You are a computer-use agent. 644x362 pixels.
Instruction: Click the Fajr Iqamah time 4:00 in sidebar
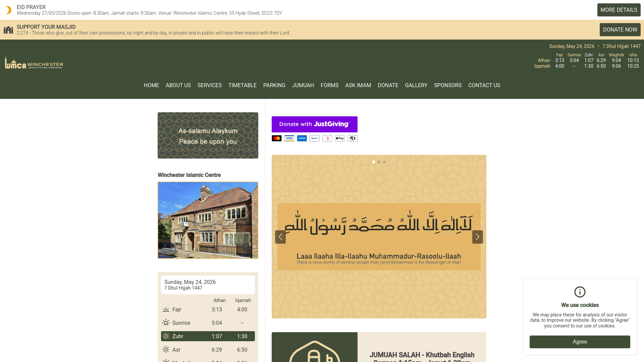(242, 310)
